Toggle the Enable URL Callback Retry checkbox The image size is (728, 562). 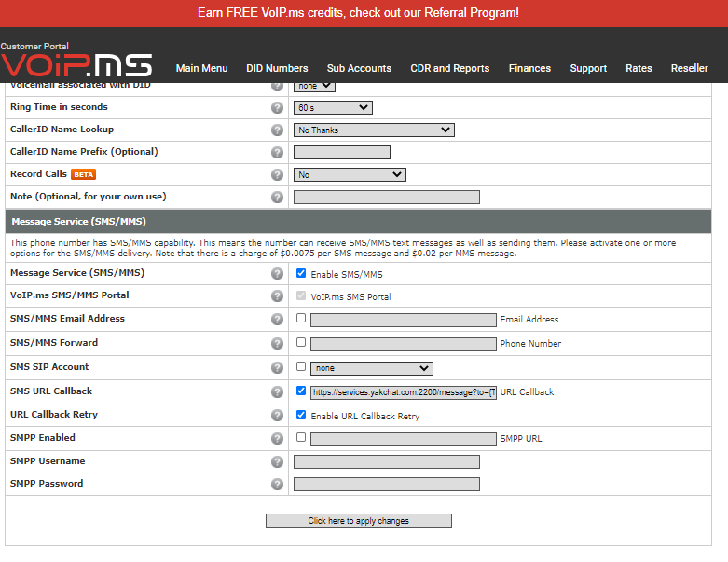click(301, 416)
